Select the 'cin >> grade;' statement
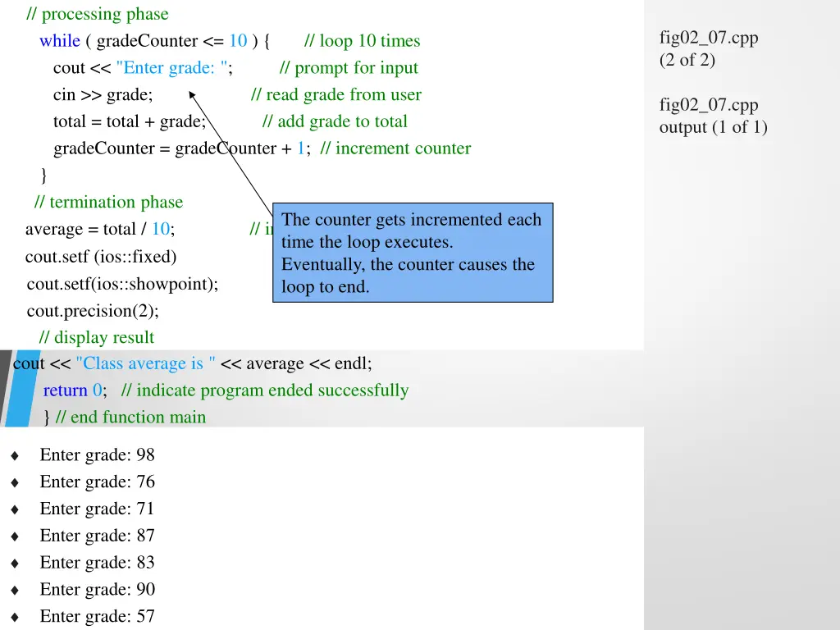The height and width of the screenshot is (630, 840). pos(103,95)
